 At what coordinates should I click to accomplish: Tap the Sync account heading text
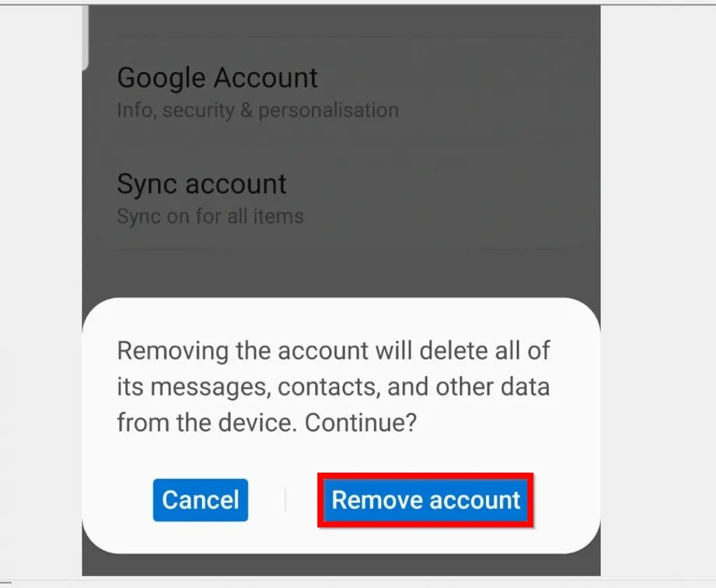tap(201, 184)
